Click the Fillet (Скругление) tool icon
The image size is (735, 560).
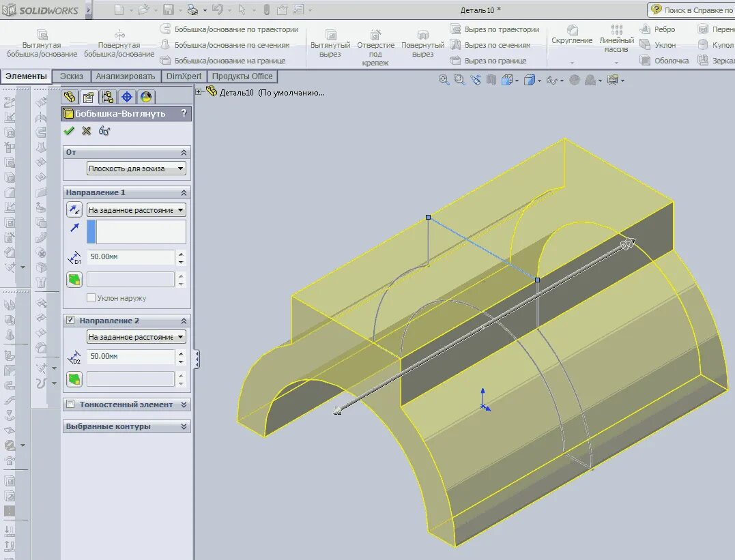point(572,30)
